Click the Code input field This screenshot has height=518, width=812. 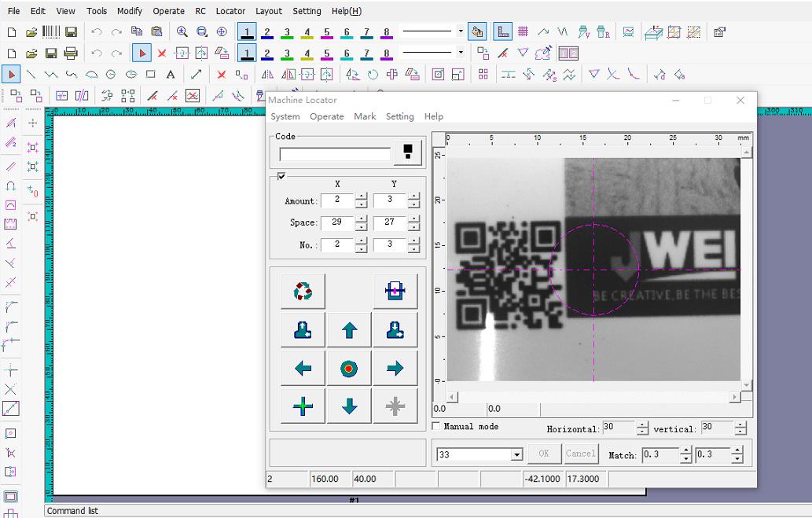click(x=335, y=154)
